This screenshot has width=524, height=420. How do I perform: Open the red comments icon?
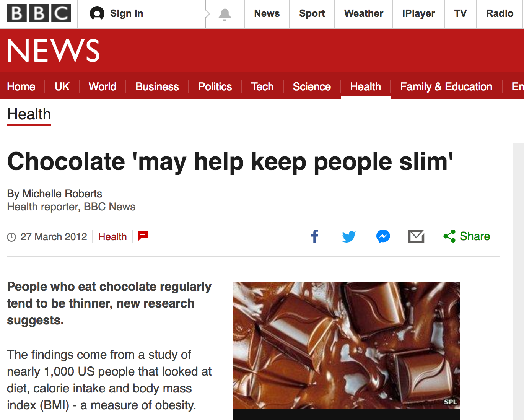tap(143, 236)
